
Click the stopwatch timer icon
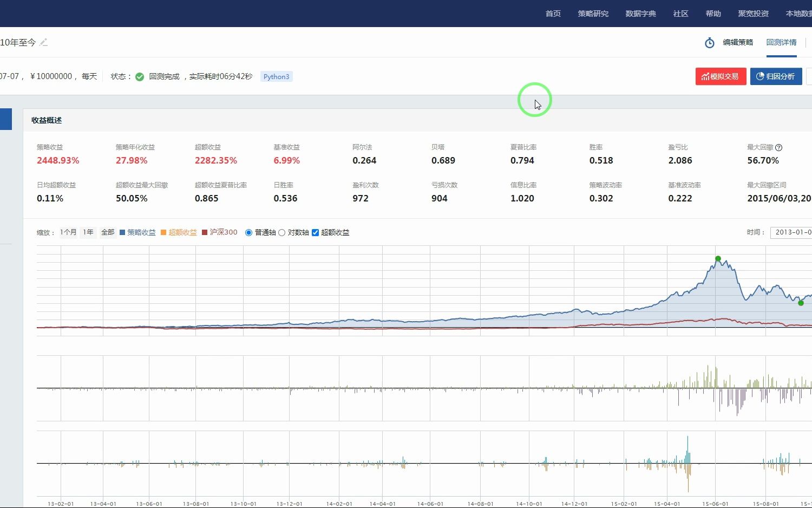(x=709, y=43)
